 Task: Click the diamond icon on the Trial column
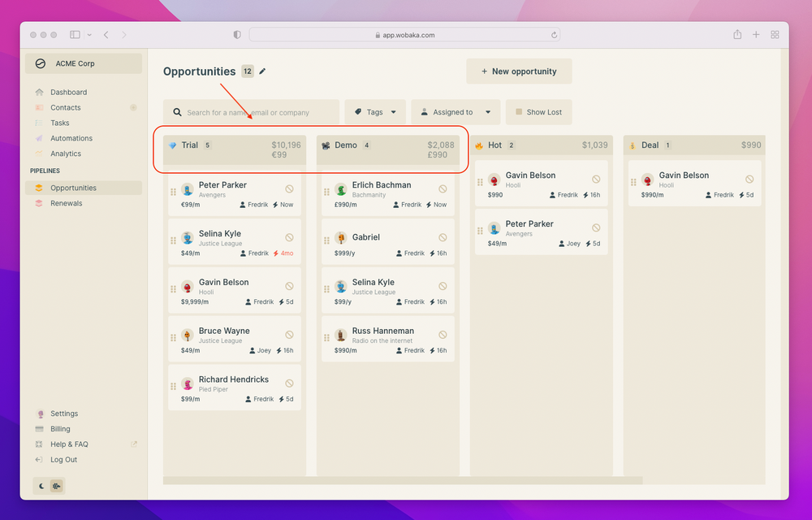174,145
